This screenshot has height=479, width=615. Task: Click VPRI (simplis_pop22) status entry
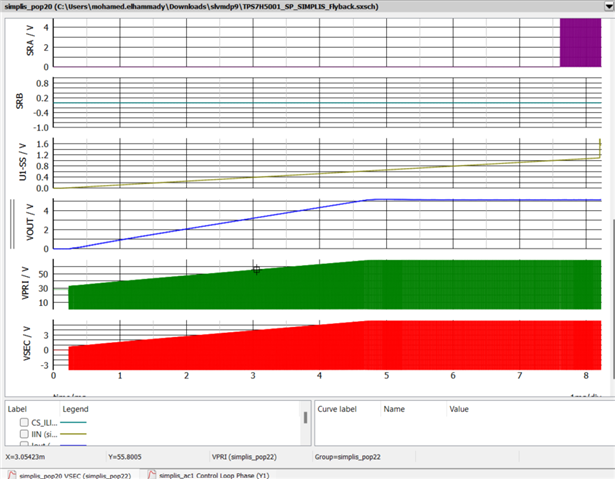(x=244, y=457)
